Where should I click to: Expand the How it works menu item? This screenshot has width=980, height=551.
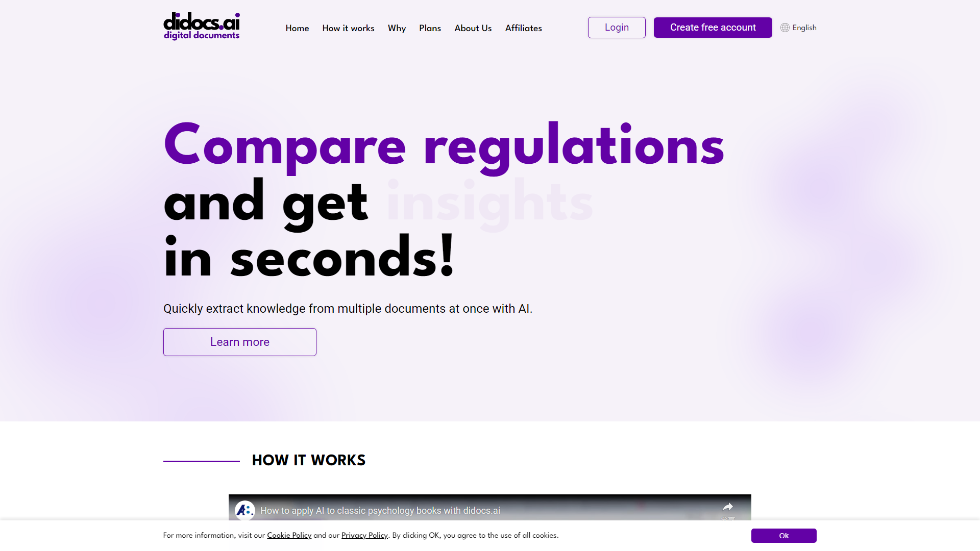click(x=348, y=28)
